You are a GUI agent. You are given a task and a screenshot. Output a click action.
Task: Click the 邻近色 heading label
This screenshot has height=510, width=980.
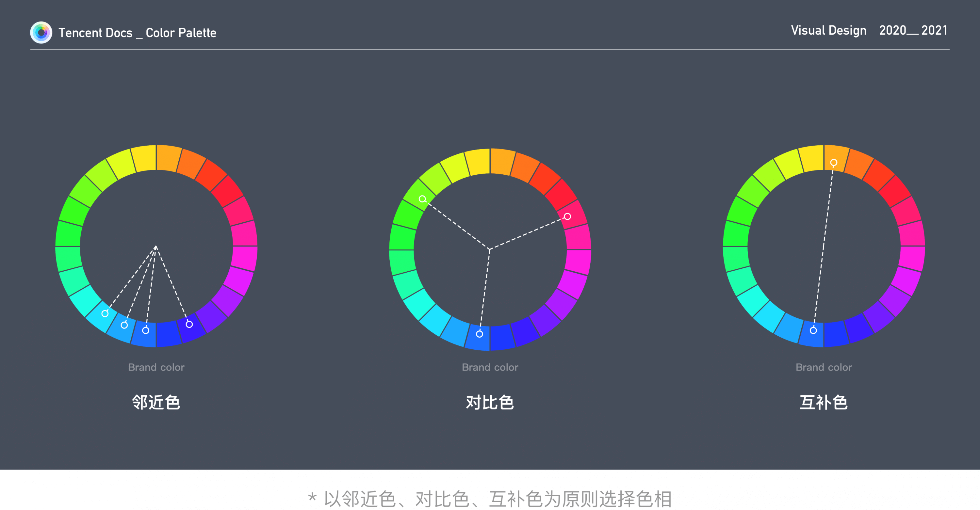(x=156, y=402)
